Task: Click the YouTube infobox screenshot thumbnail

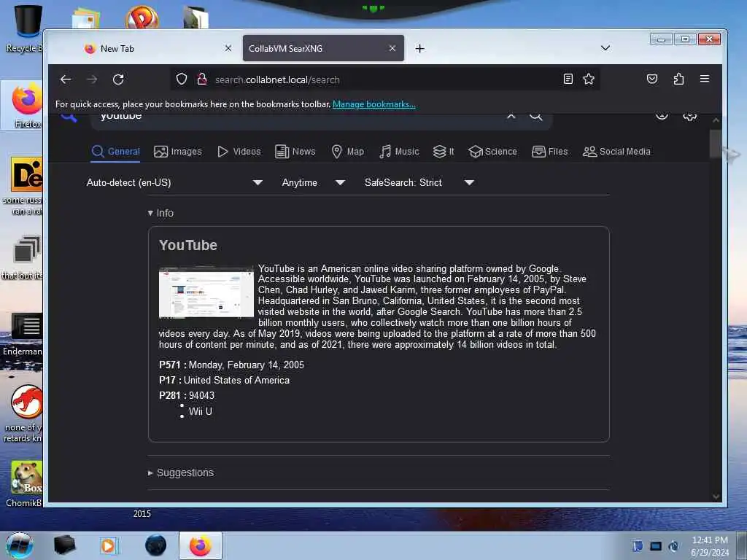Action: (x=206, y=293)
